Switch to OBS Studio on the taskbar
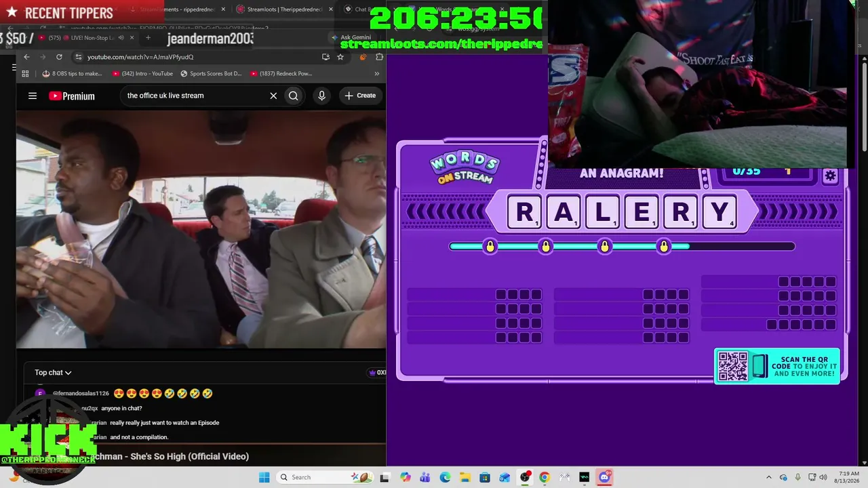The image size is (868, 488). [525, 477]
